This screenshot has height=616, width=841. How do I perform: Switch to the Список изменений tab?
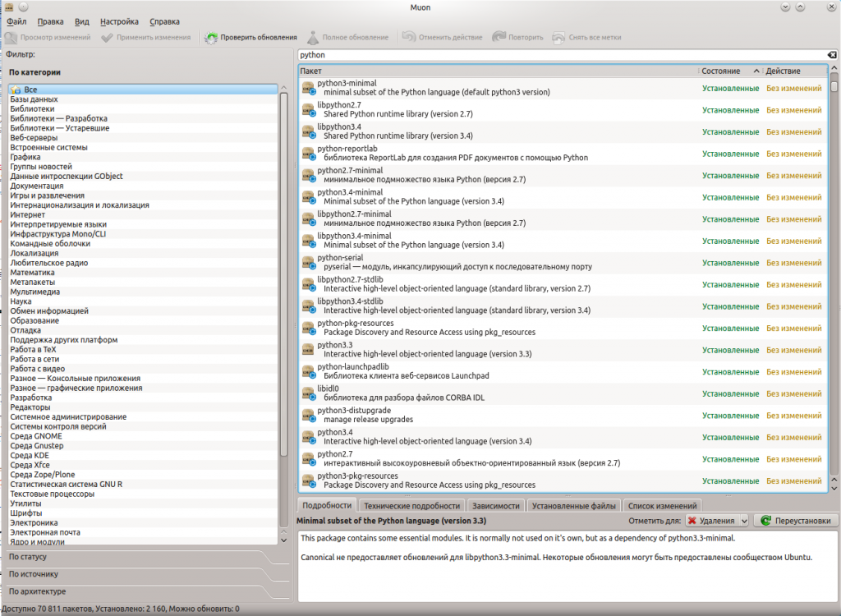coord(663,505)
